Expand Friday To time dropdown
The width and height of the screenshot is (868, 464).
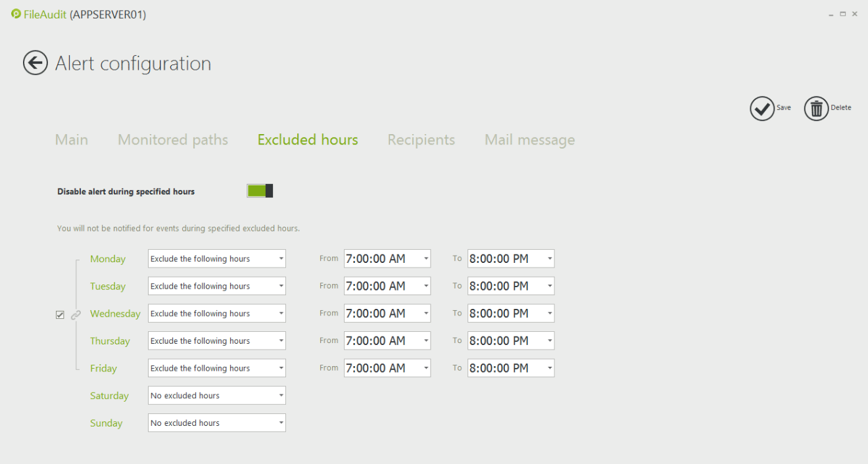549,369
